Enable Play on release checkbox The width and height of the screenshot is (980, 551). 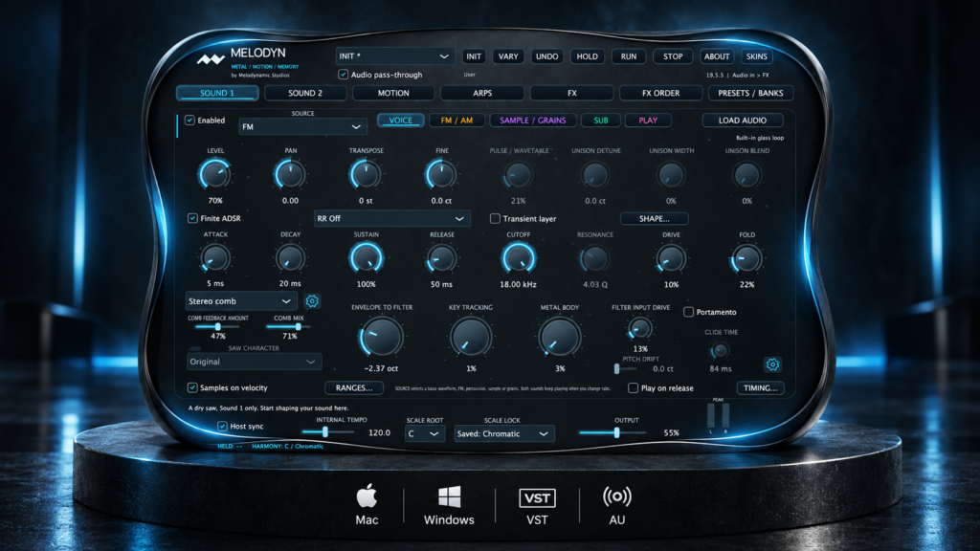tap(634, 388)
